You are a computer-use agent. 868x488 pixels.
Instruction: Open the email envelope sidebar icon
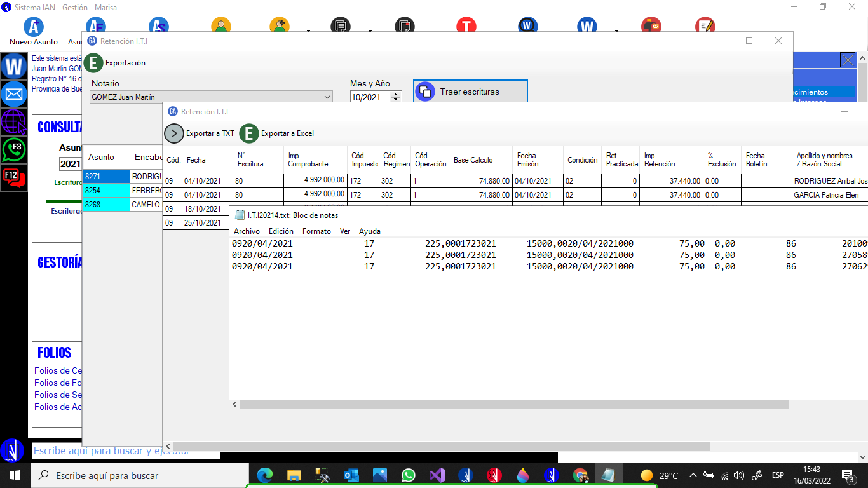13,95
